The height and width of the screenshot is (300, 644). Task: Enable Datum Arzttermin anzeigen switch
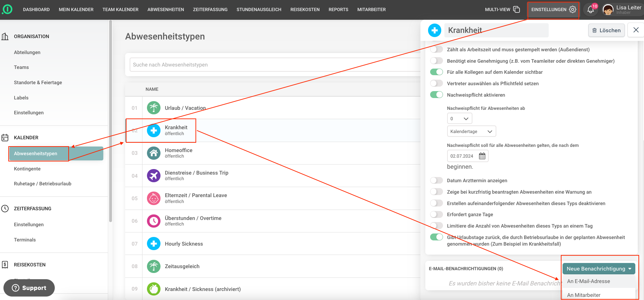(x=437, y=180)
